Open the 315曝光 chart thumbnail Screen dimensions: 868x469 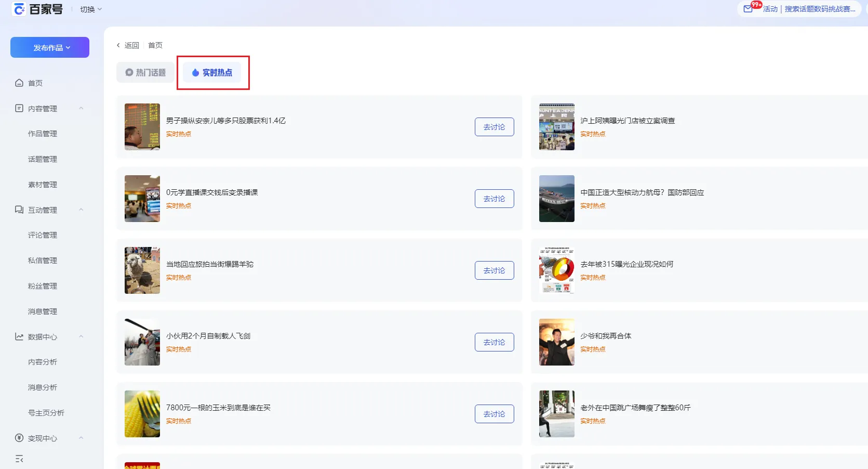pos(557,270)
